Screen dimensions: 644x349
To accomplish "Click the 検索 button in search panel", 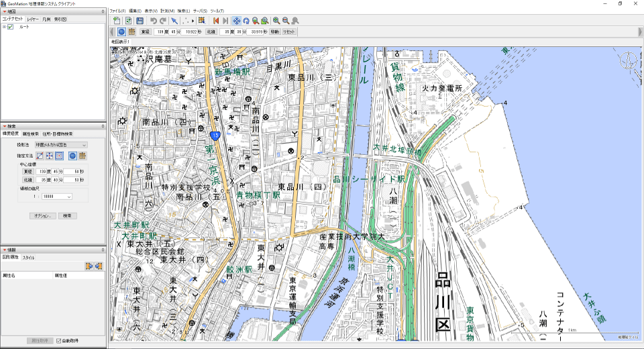I will (67, 216).
